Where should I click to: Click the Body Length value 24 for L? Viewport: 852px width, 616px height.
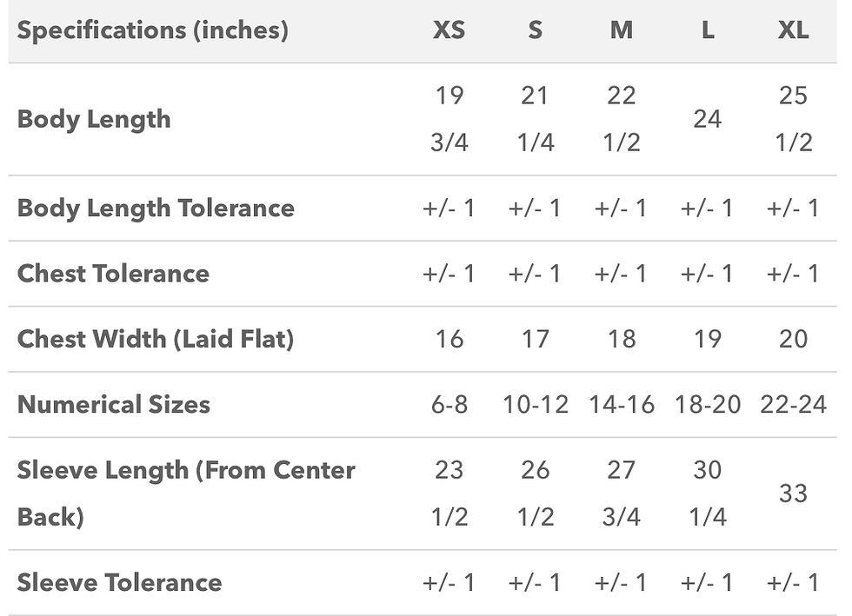[x=708, y=119]
